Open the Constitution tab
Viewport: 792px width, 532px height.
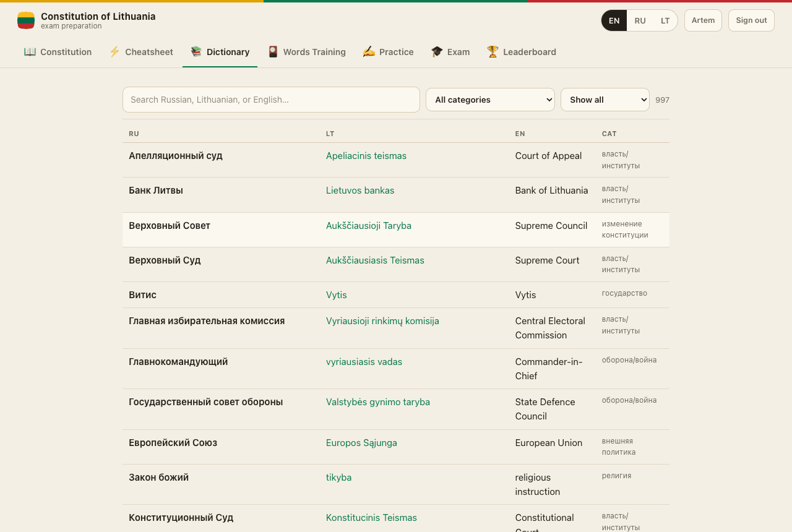click(58, 52)
